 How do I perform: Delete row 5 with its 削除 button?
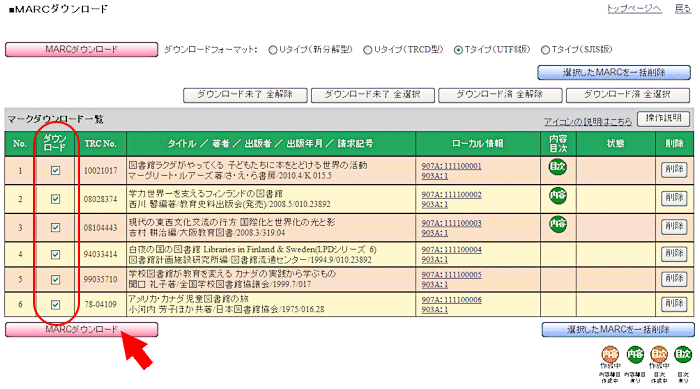(674, 279)
